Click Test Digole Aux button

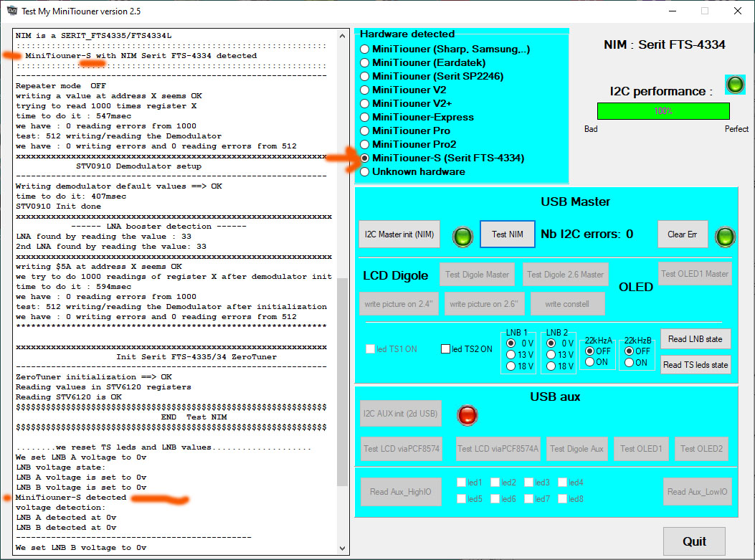coord(577,449)
